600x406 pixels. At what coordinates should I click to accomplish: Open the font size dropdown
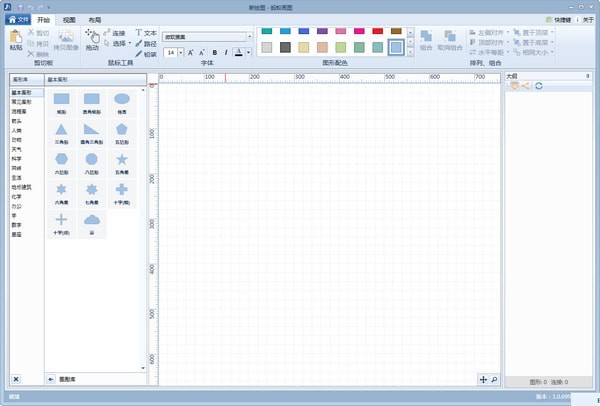coord(180,52)
